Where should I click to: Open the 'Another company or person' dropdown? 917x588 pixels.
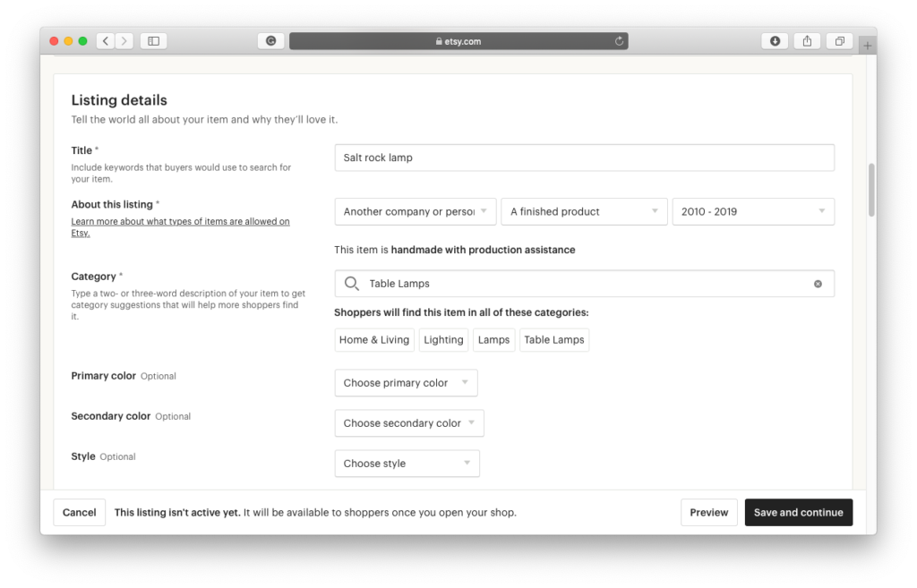(415, 212)
